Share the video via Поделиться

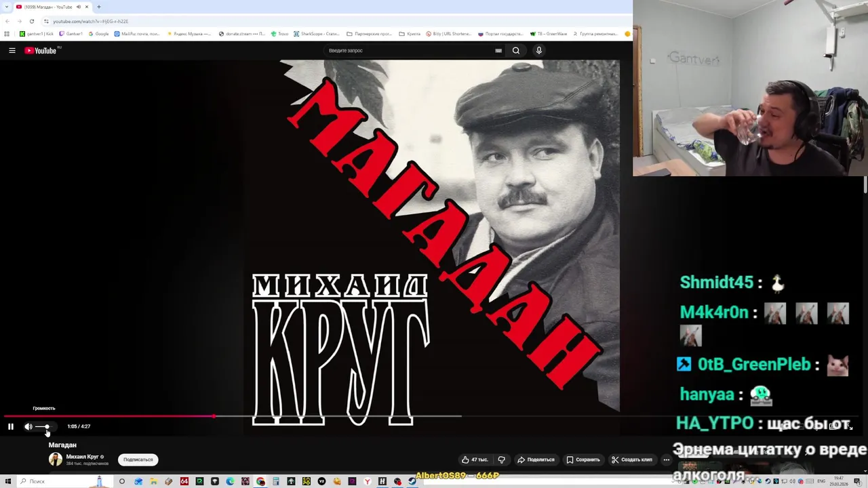click(x=536, y=460)
